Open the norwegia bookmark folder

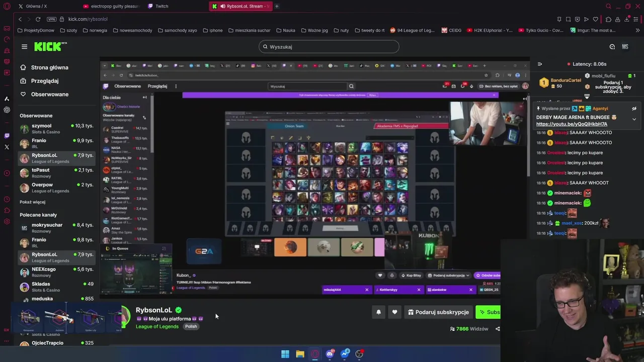pyautogui.click(x=94, y=30)
